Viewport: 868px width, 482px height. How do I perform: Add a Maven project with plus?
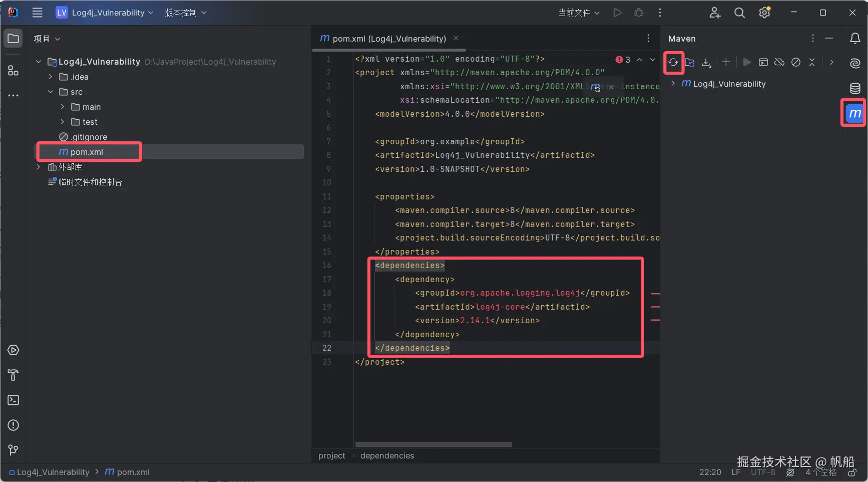(x=726, y=62)
